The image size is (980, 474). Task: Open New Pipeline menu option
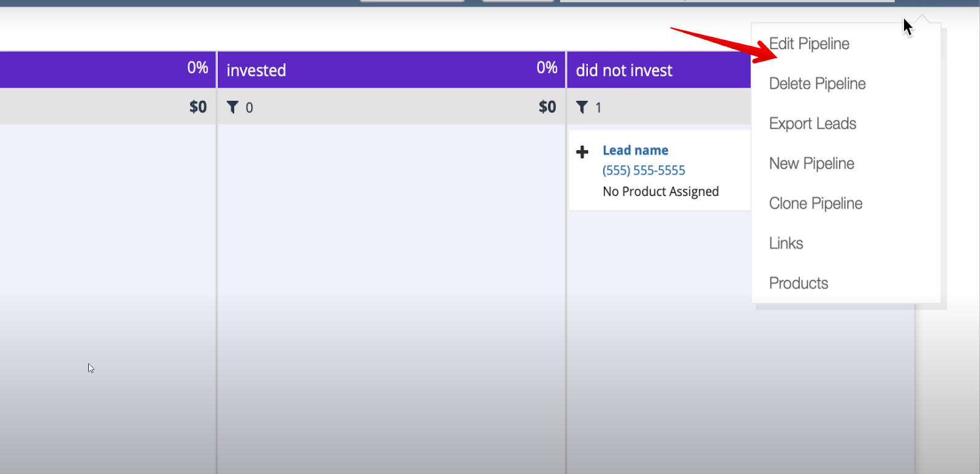[812, 164]
